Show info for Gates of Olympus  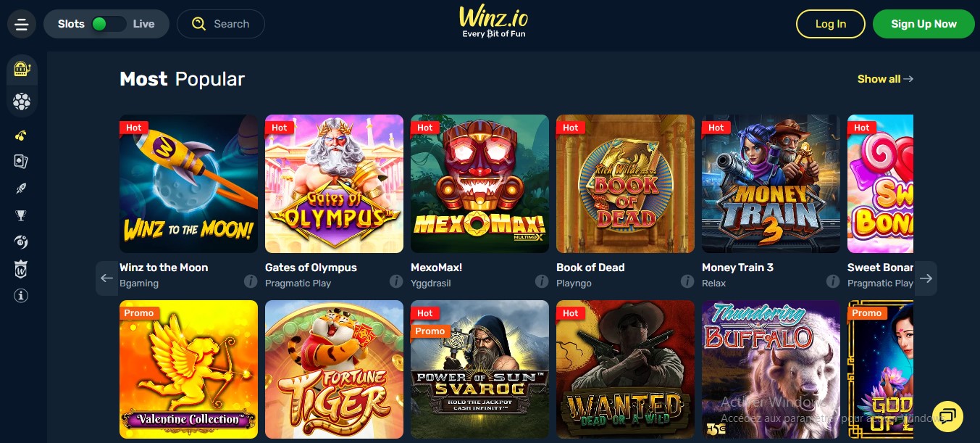[x=395, y=281]
